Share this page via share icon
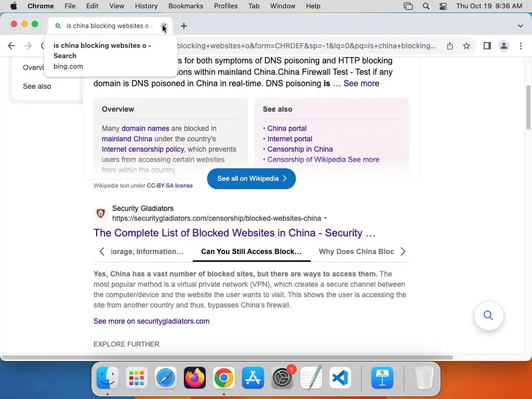The width and height of the screenshot is (532, 399). coord(450,46)
